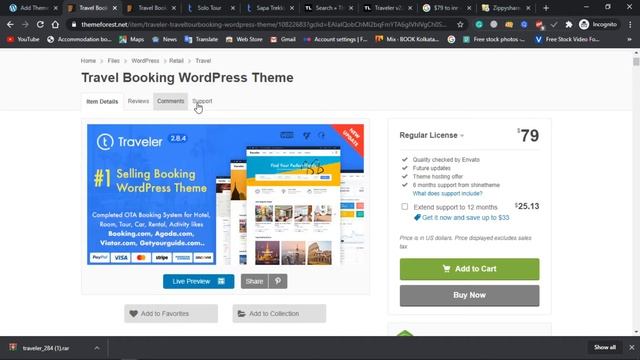Screen dimensions: 640x360
Task: Switch to Solo Tour browser tab
Action: click(209, 8)
